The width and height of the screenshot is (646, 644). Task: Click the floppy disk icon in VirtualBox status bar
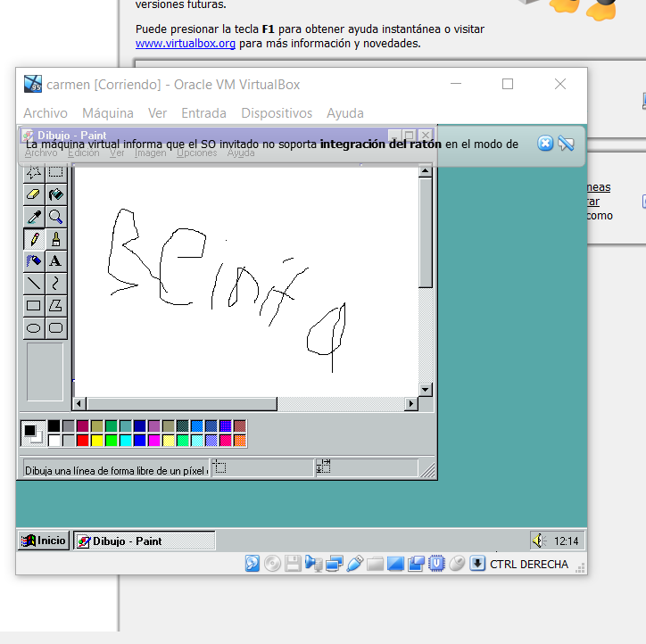coord(293,564)
